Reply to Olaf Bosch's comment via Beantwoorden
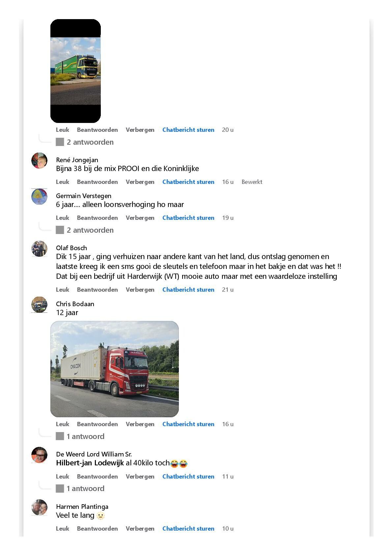 point(97,290)
